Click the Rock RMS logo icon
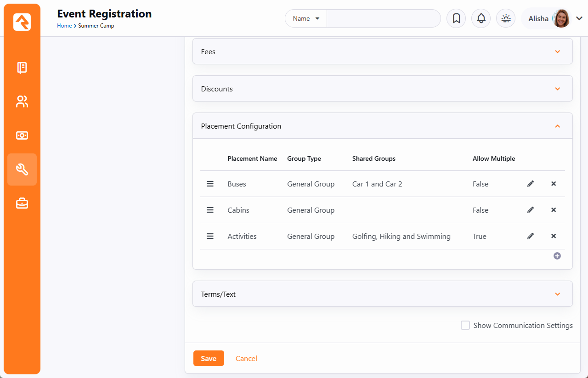This screenshot has width=588, height=378. pyautogui.click(x=22, y=22)
